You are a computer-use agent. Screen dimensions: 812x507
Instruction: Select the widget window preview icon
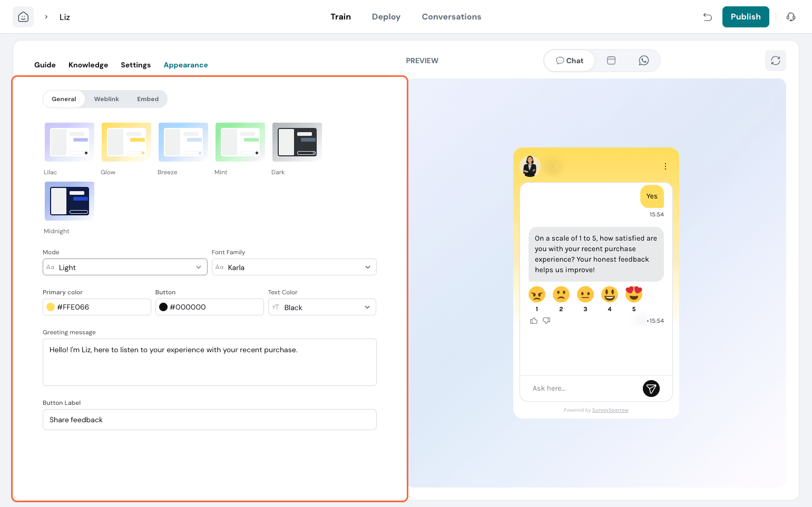pyautogui.click(x=611, y=61)
